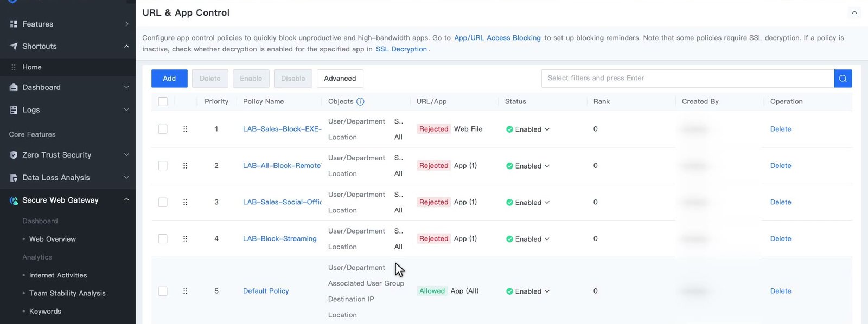Viewport: 868px width, 324px height.
Task: Delete the Default Policy via Operation link
Action: tap(781, 291)
